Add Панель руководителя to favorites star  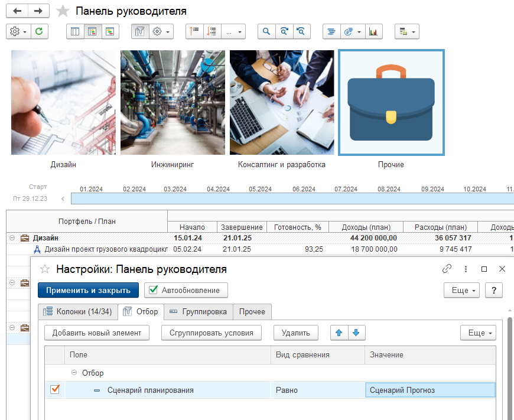(63, 11)
